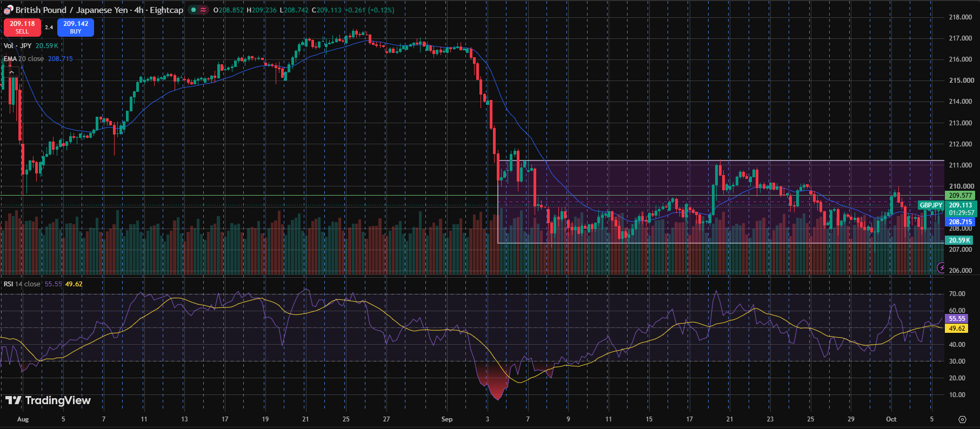This screenshot has width=980, height=429.
Task: Click the purple lightning bolt icon
Action: (x=941, y=267)
